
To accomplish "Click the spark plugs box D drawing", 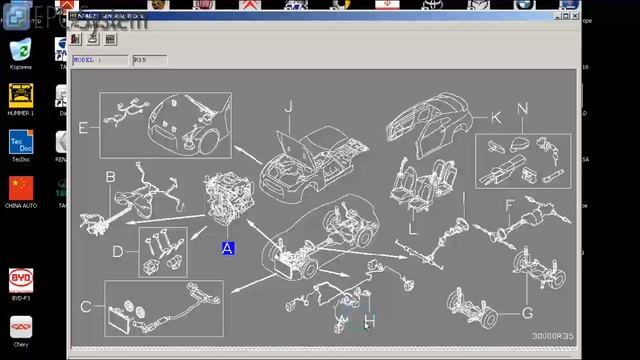I will click(x=163, y=252).
